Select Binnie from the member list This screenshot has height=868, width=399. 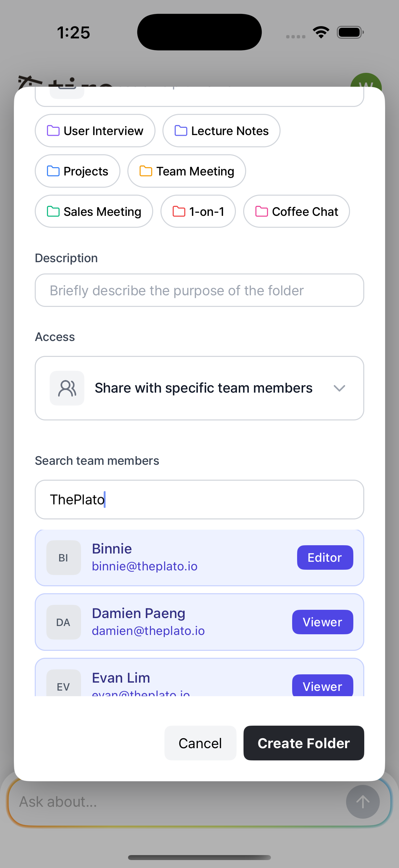click(168, 558)
